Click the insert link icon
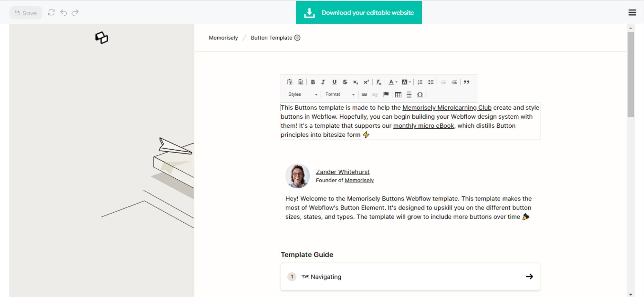 pos(364,94)
